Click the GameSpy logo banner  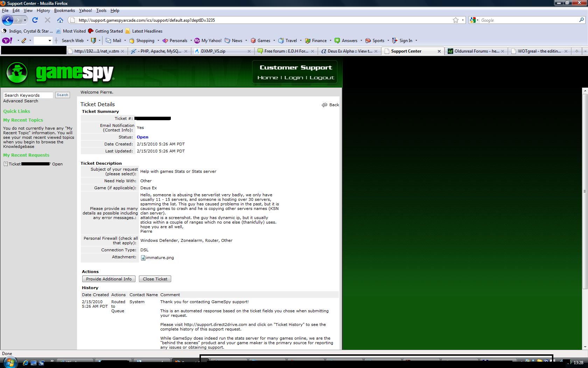tap(60, 73)
